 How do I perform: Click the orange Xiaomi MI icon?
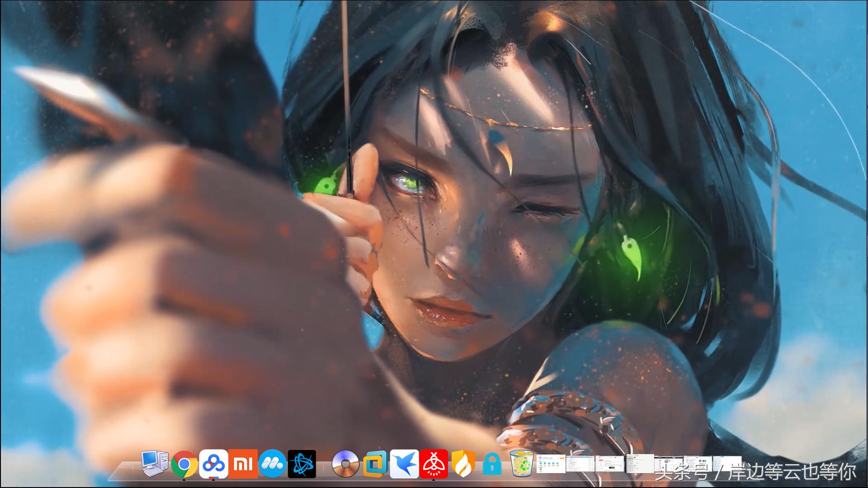(243, 464)
